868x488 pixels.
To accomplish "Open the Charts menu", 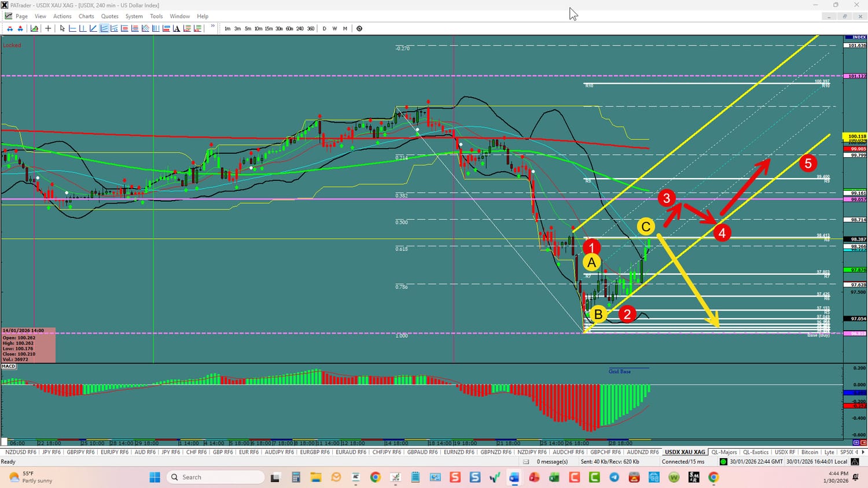I will [x=86, y=16].
